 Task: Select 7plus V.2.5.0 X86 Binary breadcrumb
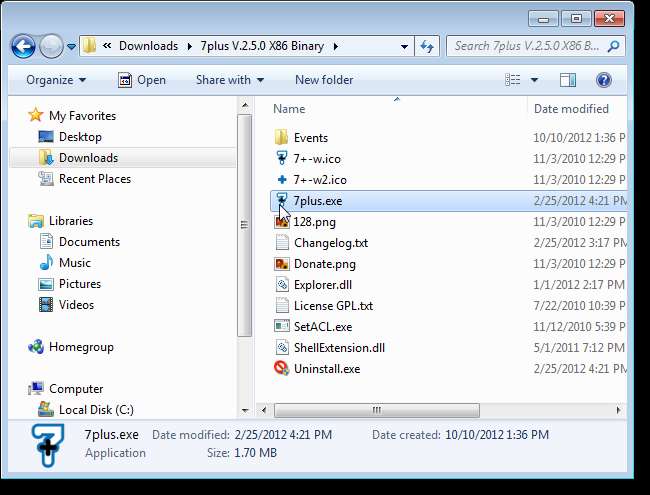262,46
